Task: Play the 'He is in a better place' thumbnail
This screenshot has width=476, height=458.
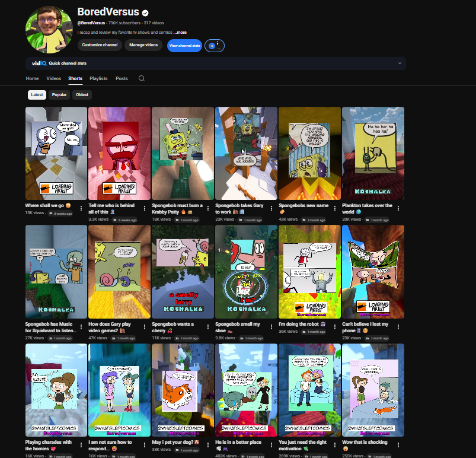Action: (246, 390)
